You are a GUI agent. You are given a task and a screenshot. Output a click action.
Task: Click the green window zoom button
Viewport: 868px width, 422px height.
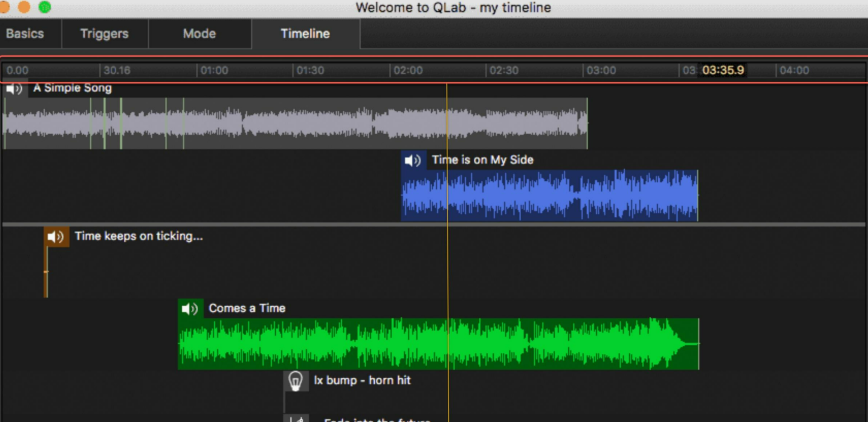click(45, 7)
